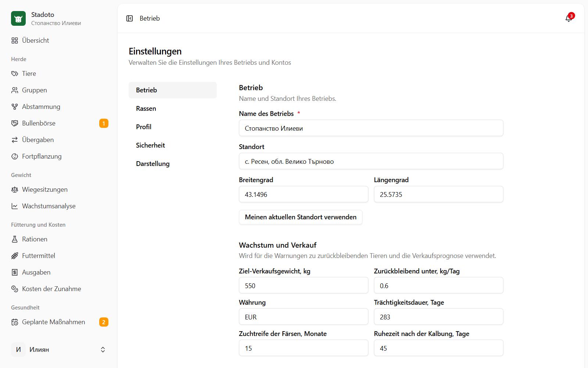Navigate to Wachstumsanalyse in the sidebar

click(59, 206)
